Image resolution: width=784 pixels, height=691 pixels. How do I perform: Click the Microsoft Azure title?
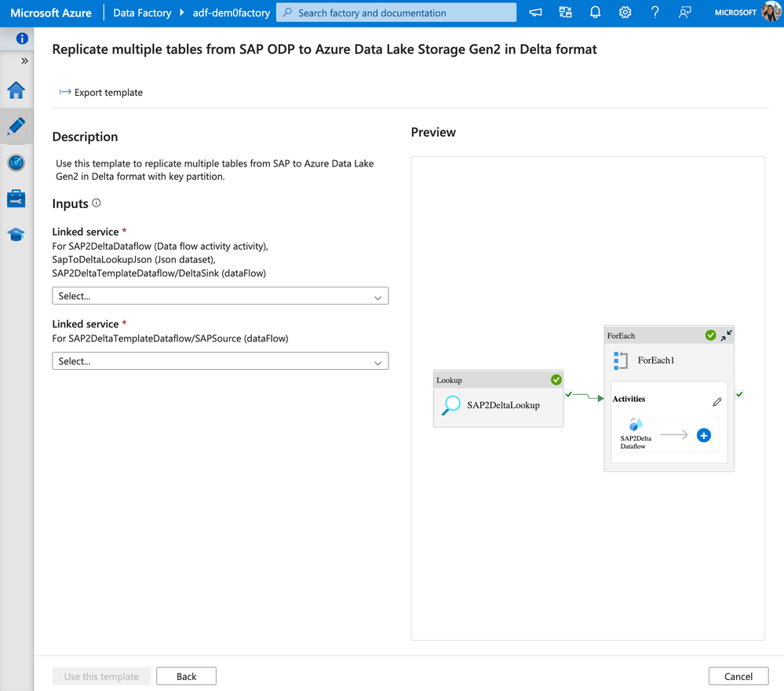point(51,13)
